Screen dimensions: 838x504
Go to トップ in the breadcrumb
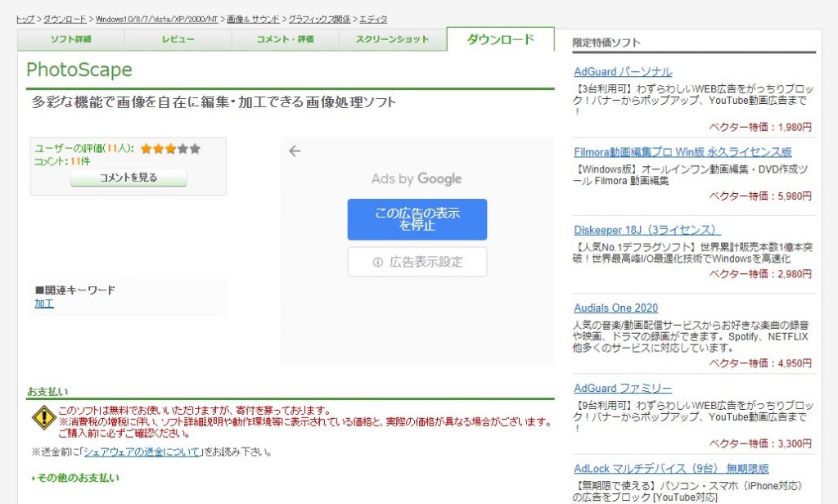(25, 20)
